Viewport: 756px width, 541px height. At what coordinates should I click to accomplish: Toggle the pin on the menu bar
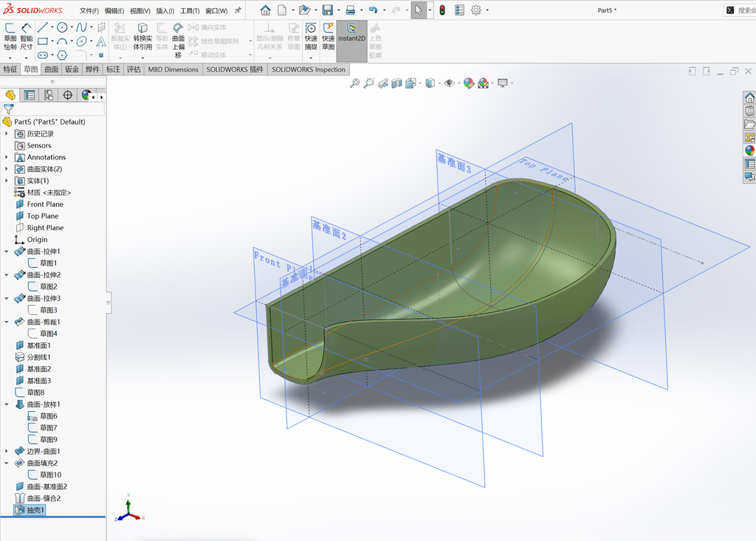[x=238, y=10]
